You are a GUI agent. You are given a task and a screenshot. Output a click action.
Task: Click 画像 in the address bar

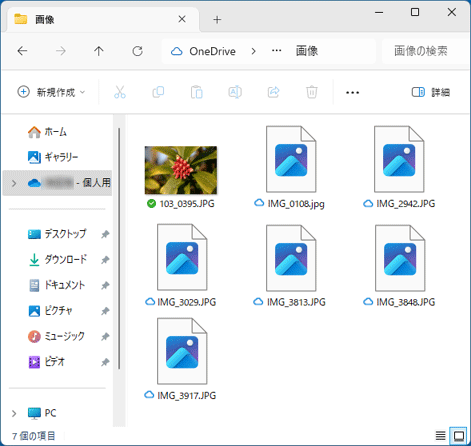click(307, 51)
